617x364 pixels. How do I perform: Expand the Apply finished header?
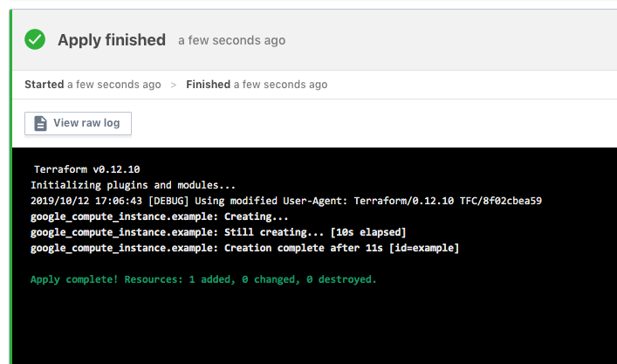pos(111,39)
